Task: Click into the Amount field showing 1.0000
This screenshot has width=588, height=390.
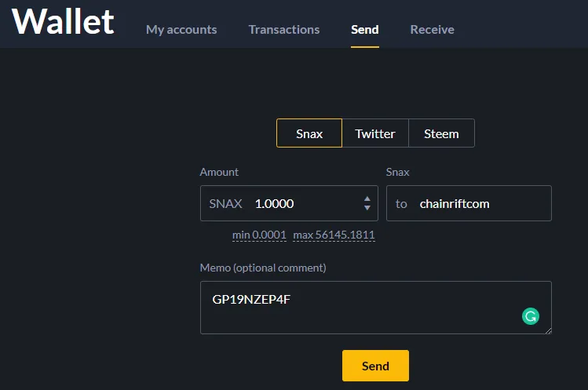Action: [302, 204]
